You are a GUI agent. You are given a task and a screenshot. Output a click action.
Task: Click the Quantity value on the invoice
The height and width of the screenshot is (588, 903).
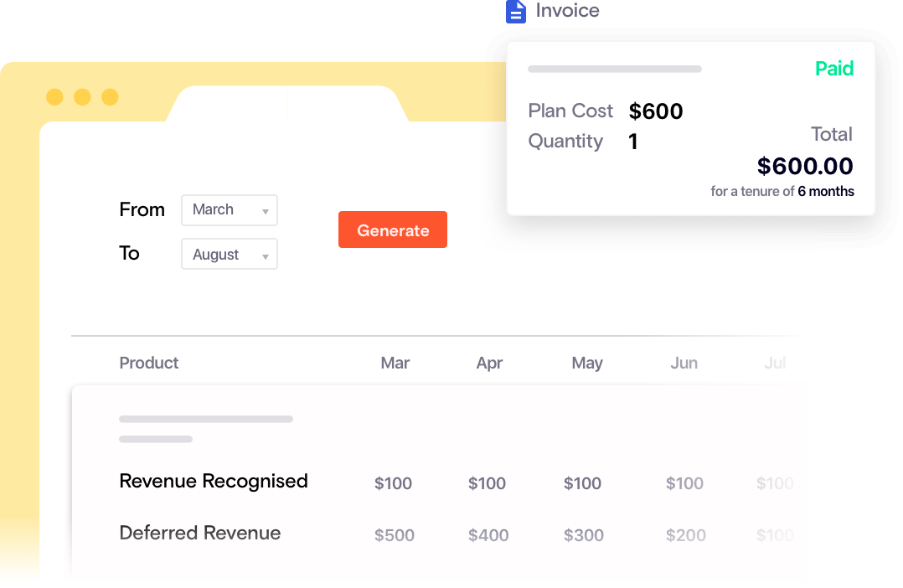[632, 141]
